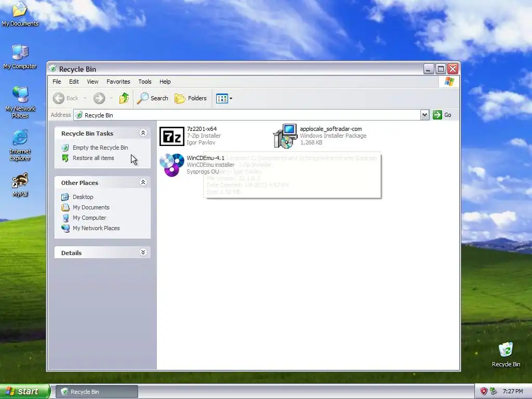
Task: Select My Network Places desktop icon
Action: (20, 95)
